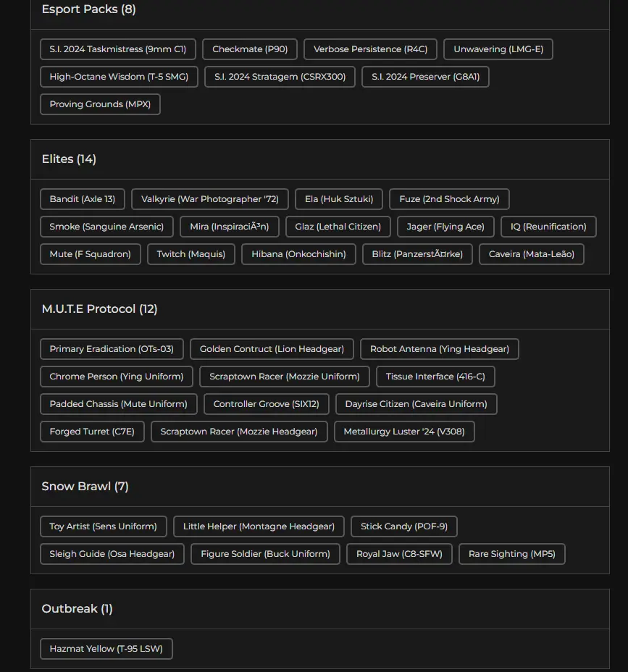Click Rare Sighting (MP5) tag
The width and height of the screenshot is (628, 672).
coord(511,554)
